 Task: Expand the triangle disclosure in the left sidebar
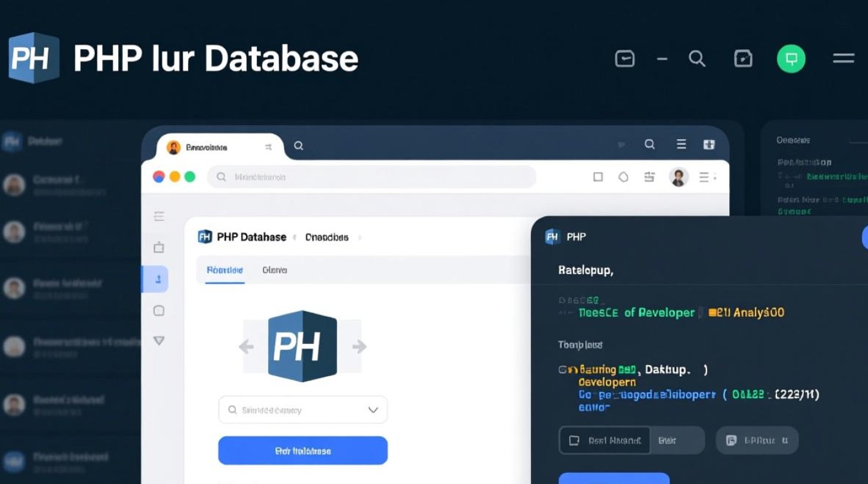coord(158,340)
